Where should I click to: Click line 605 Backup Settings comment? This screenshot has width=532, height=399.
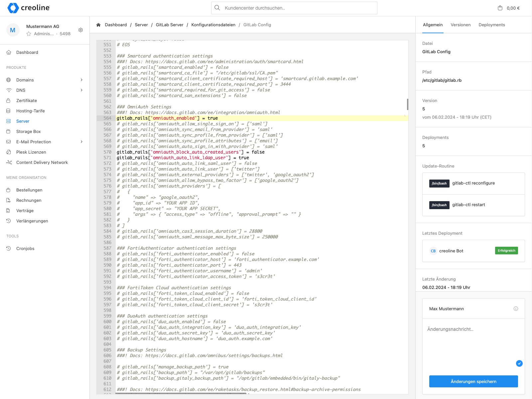pos(141,350)
